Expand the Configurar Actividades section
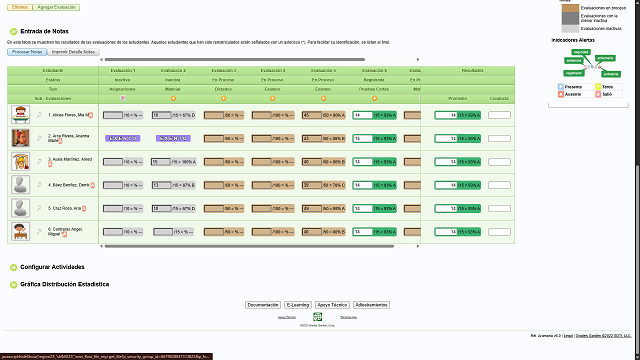Screen dimensions: 640x360 point(13,267)
